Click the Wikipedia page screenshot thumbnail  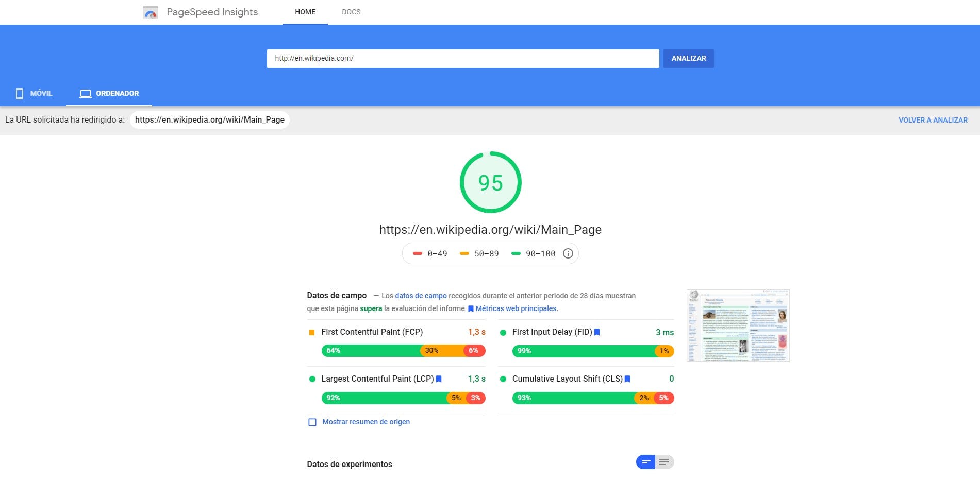tap(737, 325)
